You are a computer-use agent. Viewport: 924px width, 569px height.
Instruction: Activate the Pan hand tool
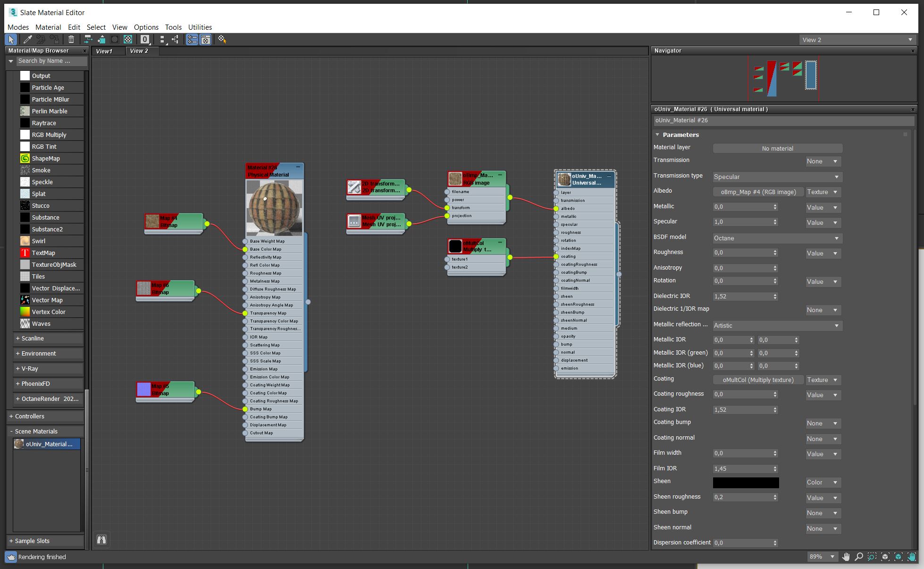846,557
